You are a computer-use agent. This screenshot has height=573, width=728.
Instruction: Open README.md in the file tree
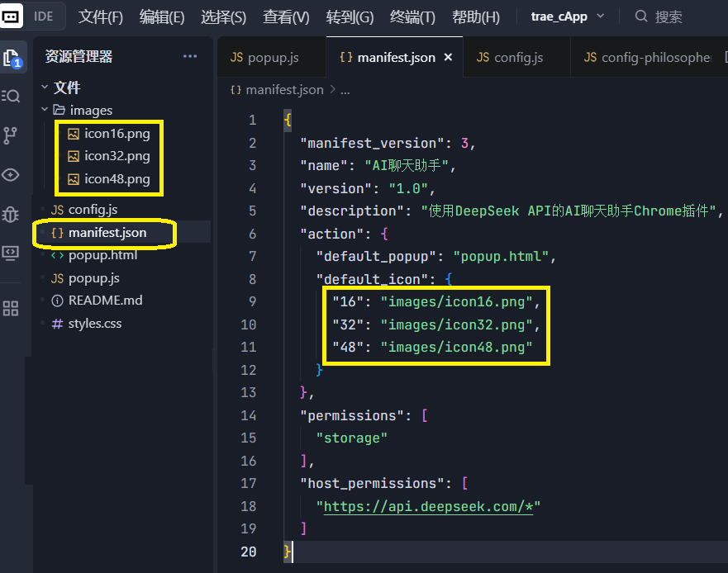(105, 301)
